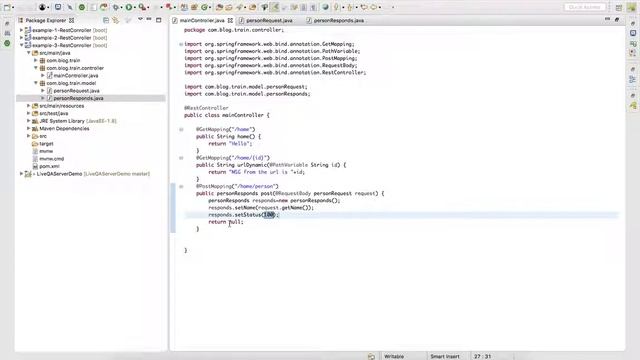Viewport: 640px width, 360px height.
Task: Click the Debug bug icon in the toolbar
Action: 116,7
